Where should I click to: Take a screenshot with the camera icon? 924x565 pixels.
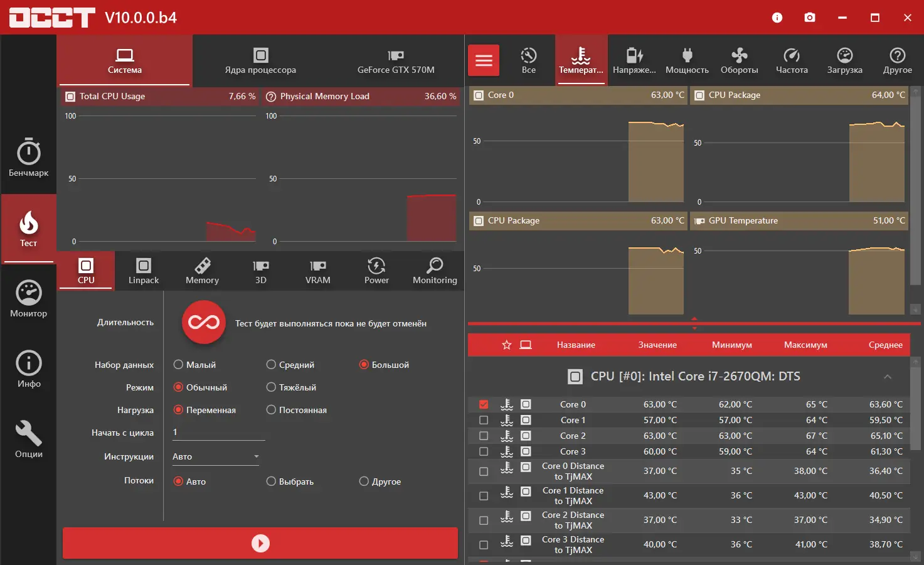point(810,18)
